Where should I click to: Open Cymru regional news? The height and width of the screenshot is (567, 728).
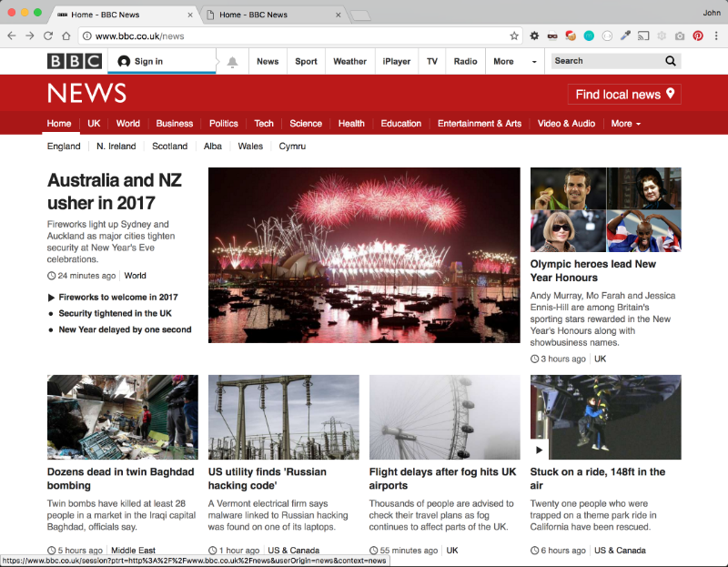(292, 147)
